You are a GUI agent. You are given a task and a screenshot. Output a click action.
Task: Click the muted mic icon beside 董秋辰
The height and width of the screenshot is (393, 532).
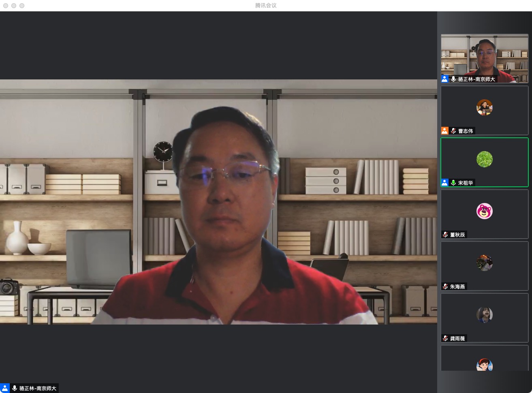445,235
